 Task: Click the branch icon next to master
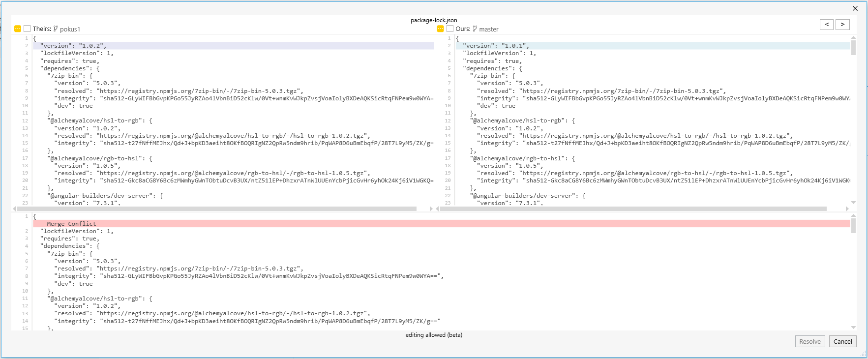click(x=475, y=29)
